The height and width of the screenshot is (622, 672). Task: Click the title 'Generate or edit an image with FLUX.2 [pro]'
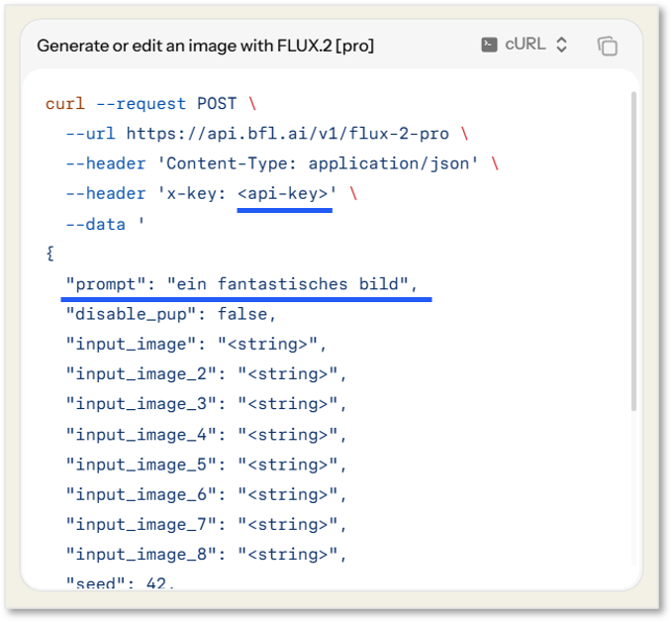click(205, 46)
